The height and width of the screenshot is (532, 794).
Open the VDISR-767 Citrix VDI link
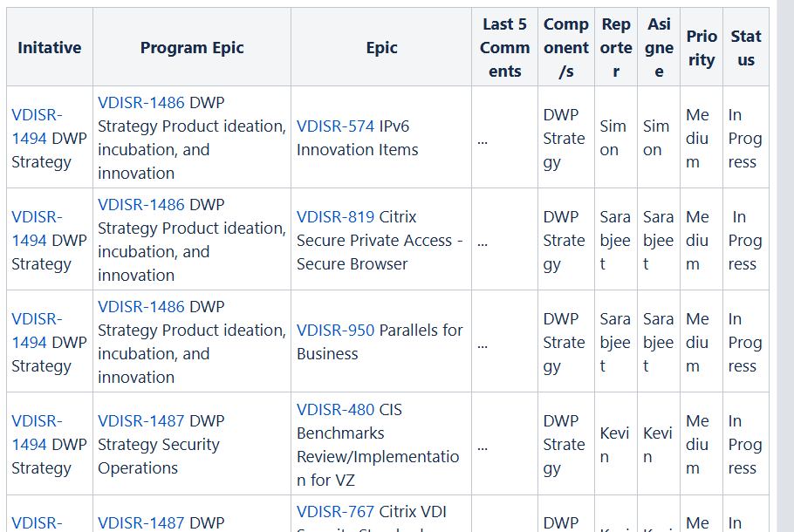(x=335, y=512)
